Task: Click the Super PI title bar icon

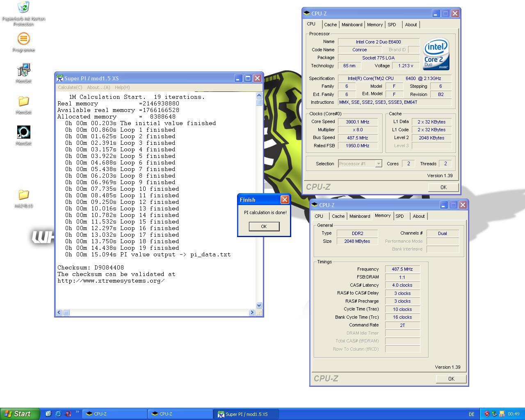Action: pos(60,78)
